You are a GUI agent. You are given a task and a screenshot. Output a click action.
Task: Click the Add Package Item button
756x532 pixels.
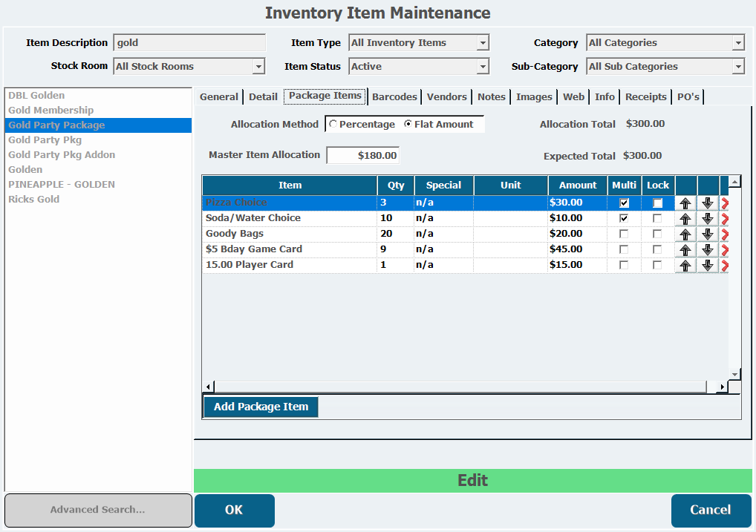click(261, 407)
